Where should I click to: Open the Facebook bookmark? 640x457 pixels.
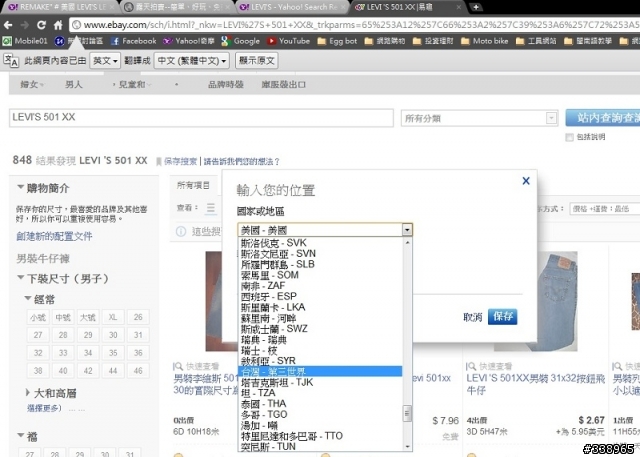[133, 41]
